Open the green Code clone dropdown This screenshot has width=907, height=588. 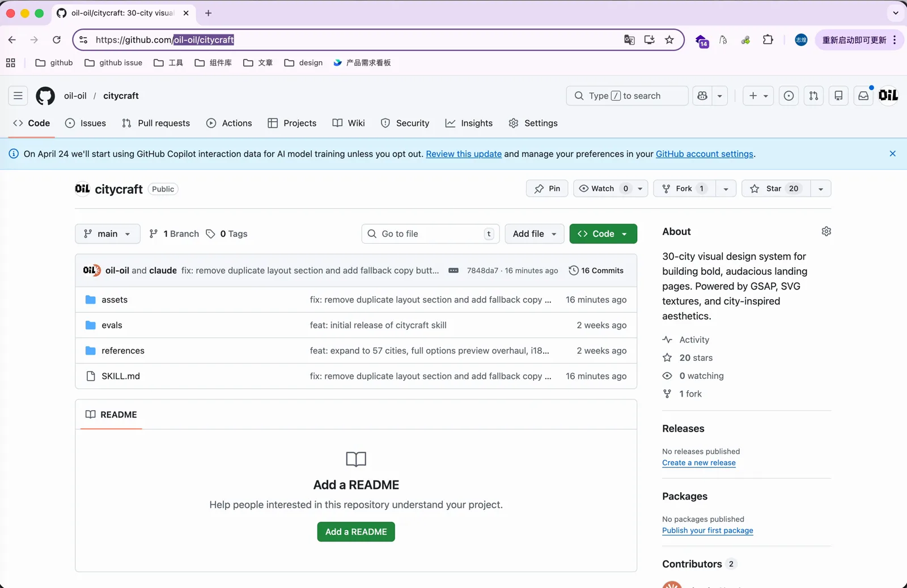click(x=603, y=234)
